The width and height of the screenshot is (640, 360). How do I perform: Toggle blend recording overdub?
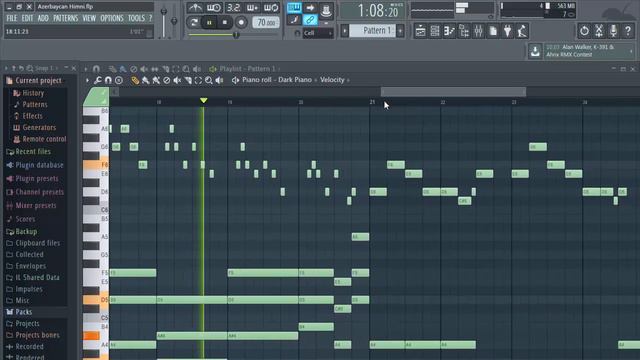point(252,7)
